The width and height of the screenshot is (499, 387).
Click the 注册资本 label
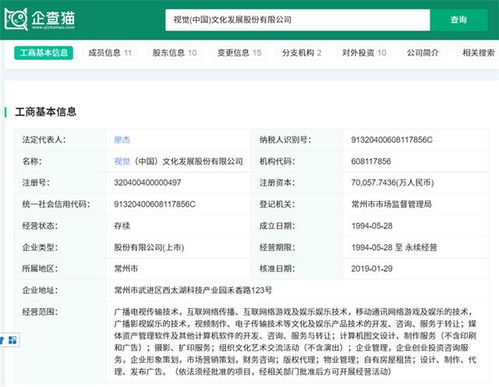point(277,183)
